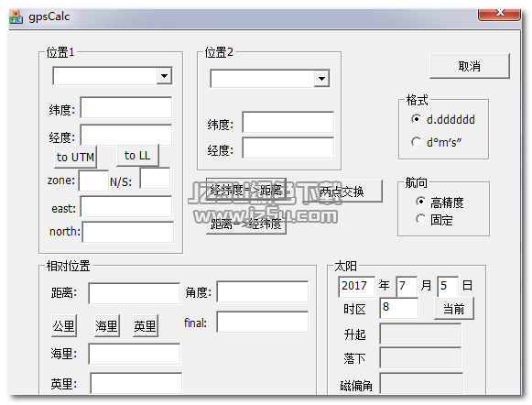
Task: Focus the zone input field
Action: [x=93, y=181]
